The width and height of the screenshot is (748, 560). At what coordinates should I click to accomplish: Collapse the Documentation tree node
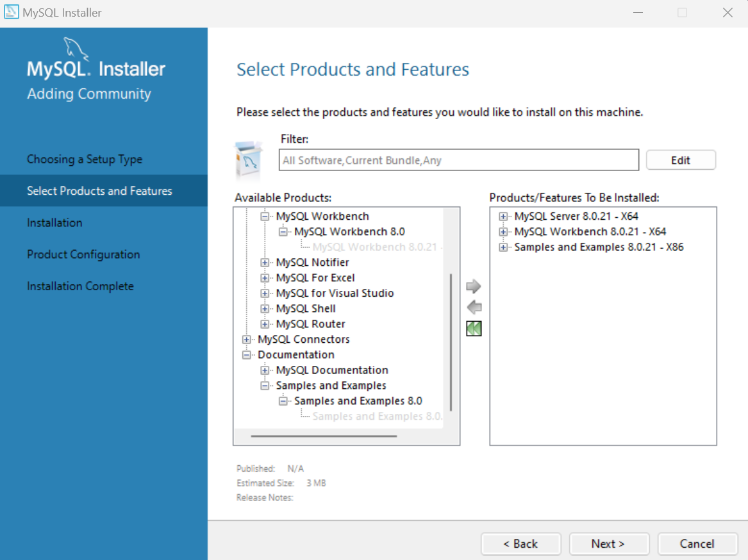tap(247, 355)
